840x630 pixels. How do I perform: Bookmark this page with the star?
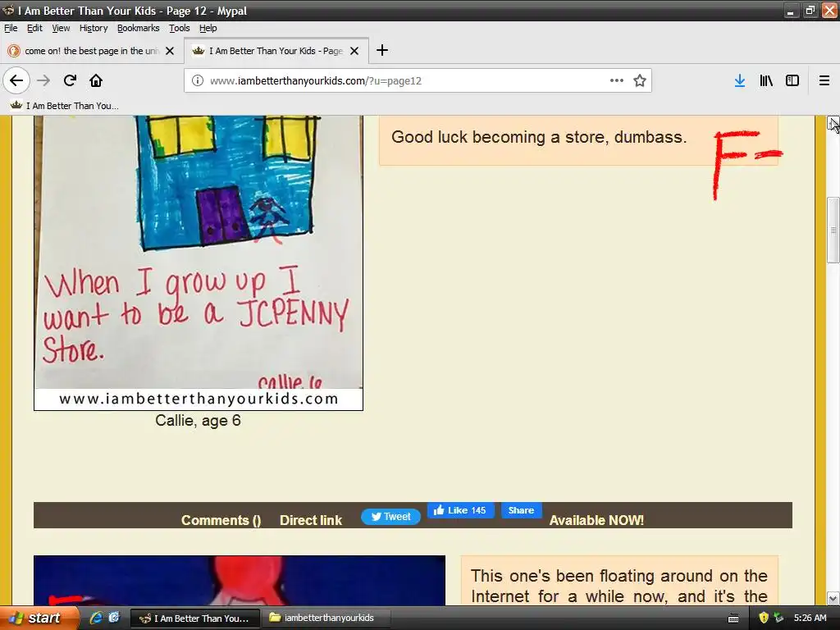(x=640, y=80)
